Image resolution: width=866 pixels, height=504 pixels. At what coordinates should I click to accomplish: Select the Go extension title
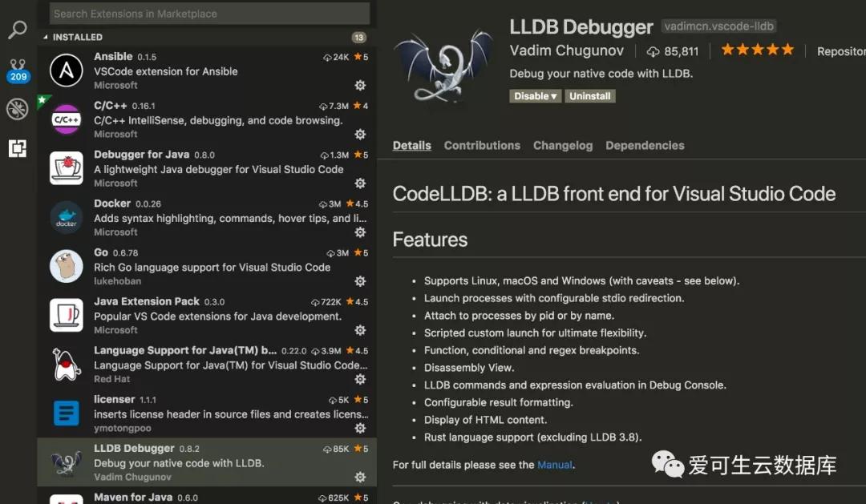tap(101, 252)
